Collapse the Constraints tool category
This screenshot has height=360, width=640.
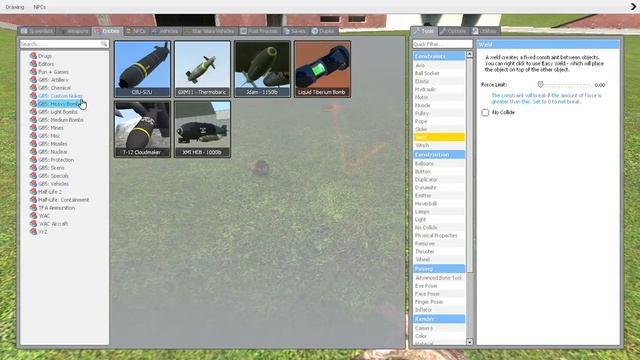coord(439,56)
